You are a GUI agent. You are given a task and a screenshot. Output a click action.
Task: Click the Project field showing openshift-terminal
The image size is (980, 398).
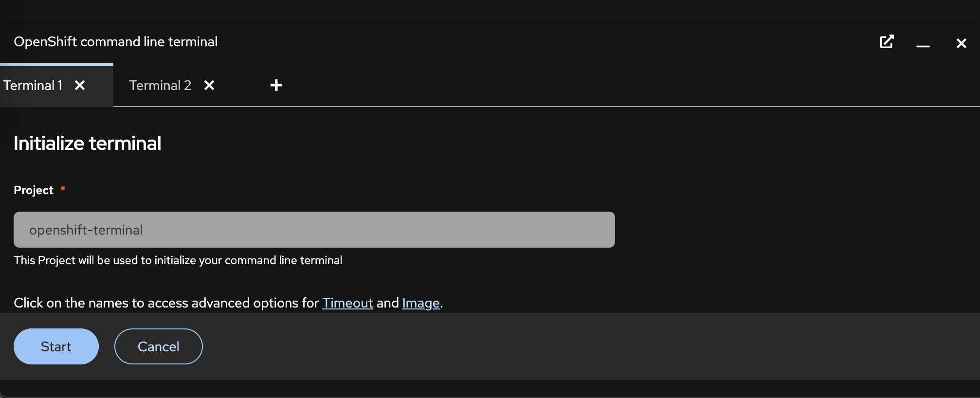click(x=314, y=230)
